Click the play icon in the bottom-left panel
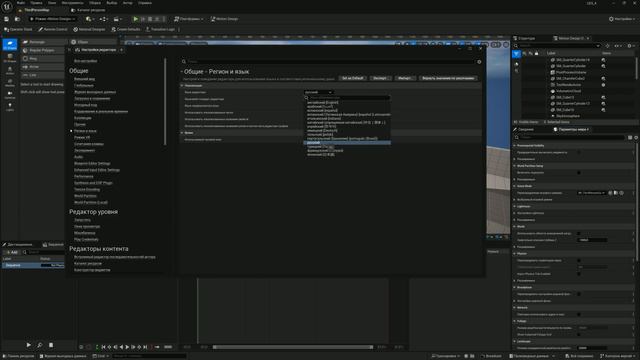This screenshot has width=640, height=360. (28, 345)
